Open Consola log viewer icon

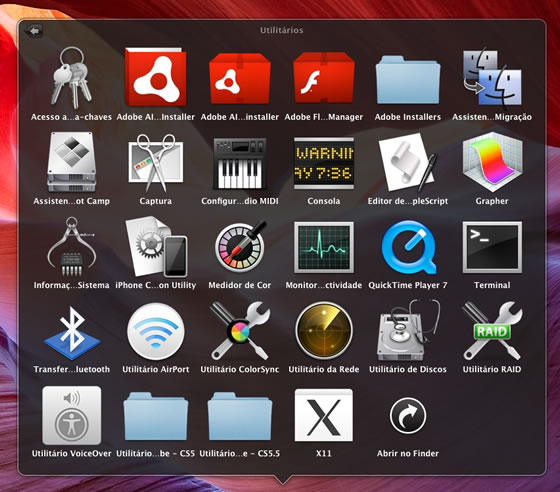pos(324,163)
